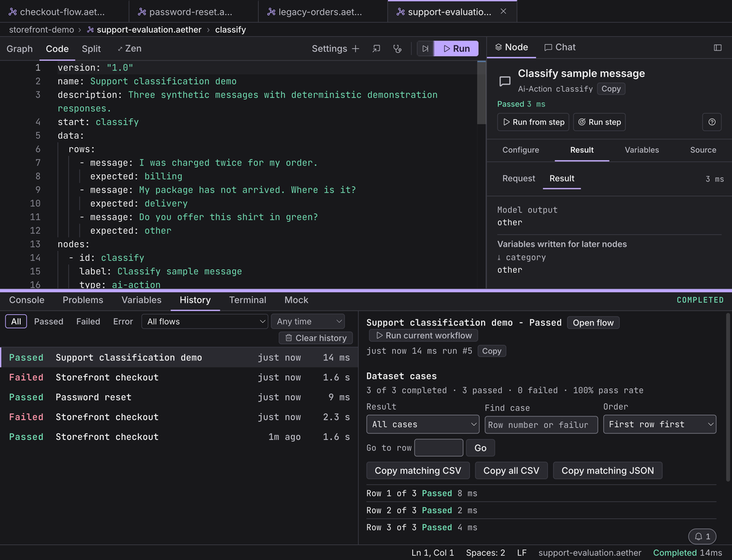Screen dimensions: 732x560
Task: Click Copy all CSV
Action: 511,470
